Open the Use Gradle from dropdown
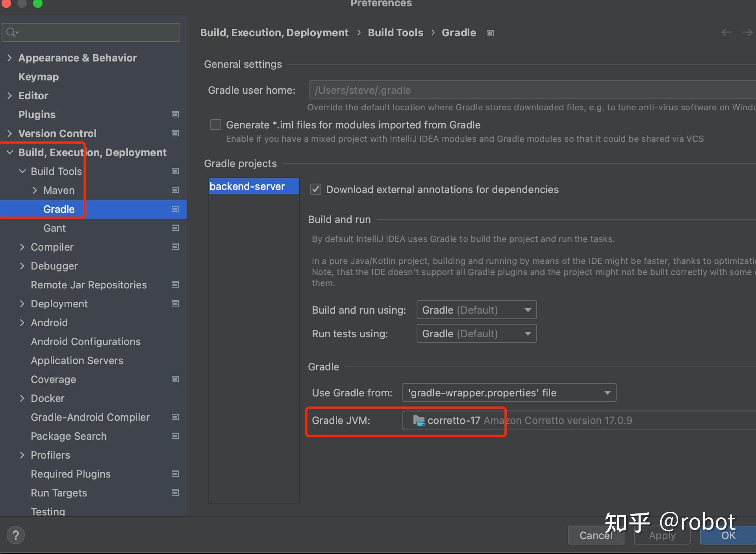Image resolution: width=756 pixels, height=554 pixels. click(x=509, y=393)
